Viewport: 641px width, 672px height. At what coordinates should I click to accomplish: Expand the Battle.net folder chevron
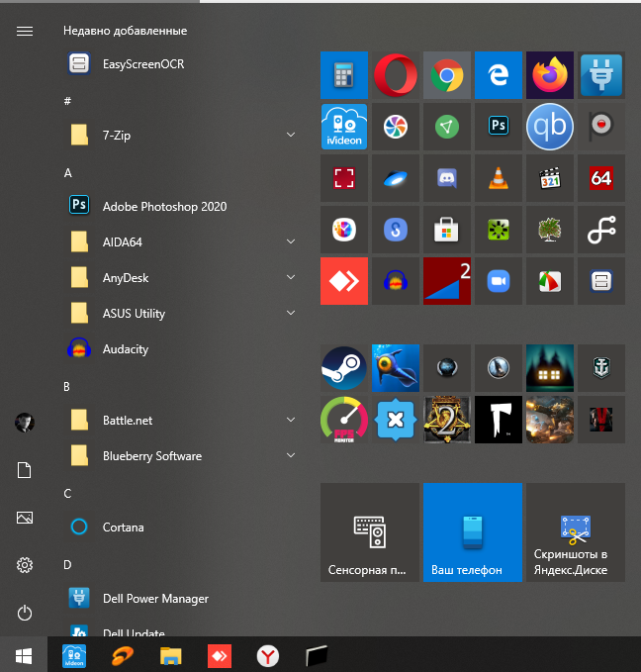pos(291,420)
